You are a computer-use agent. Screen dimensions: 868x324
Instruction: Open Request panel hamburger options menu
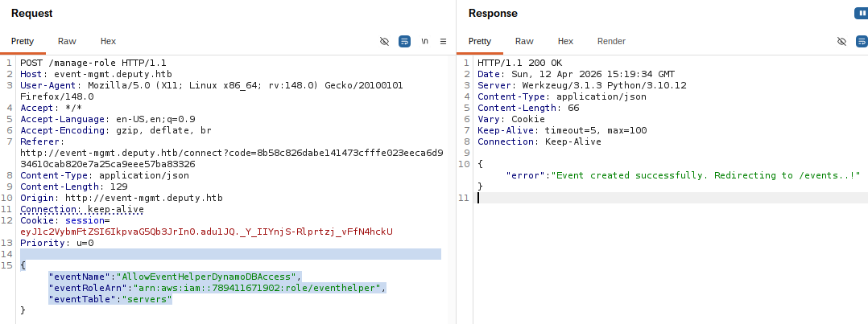(x=443, y=41)
